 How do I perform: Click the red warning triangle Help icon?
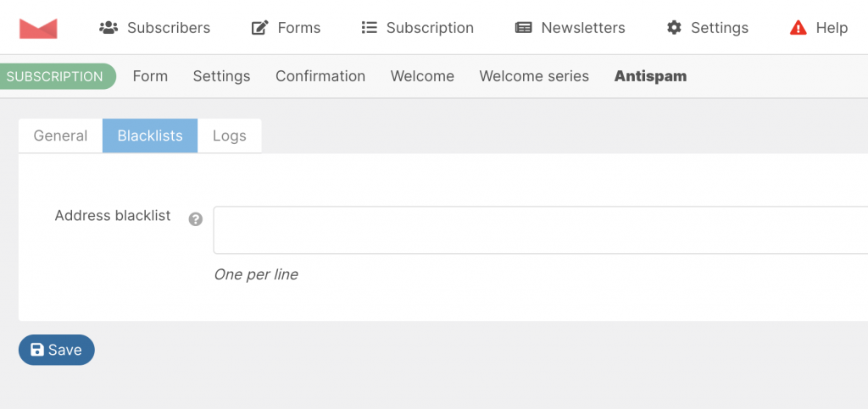(798, 28)
